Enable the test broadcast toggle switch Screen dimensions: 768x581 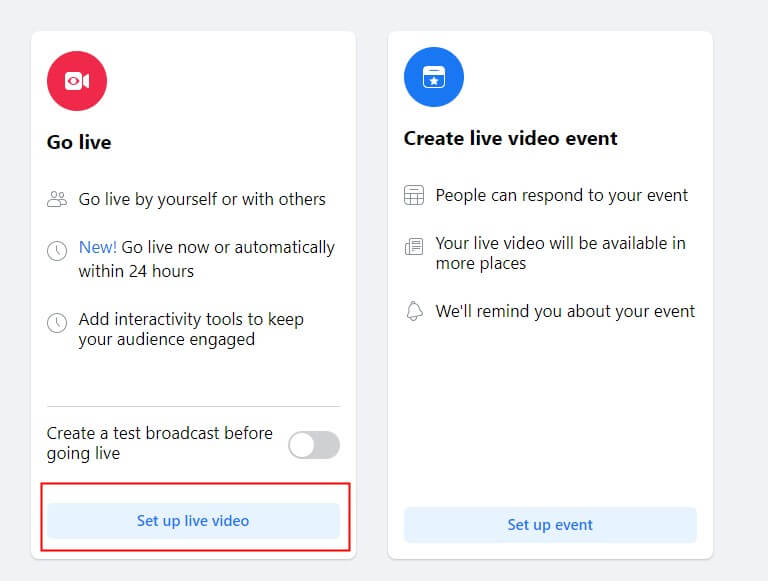(314, 444)
